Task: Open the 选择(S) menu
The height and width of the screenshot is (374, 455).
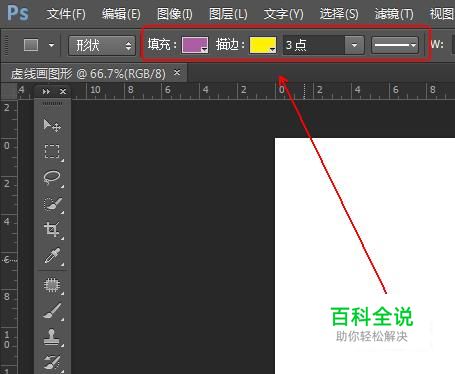Action: [339, 14]
